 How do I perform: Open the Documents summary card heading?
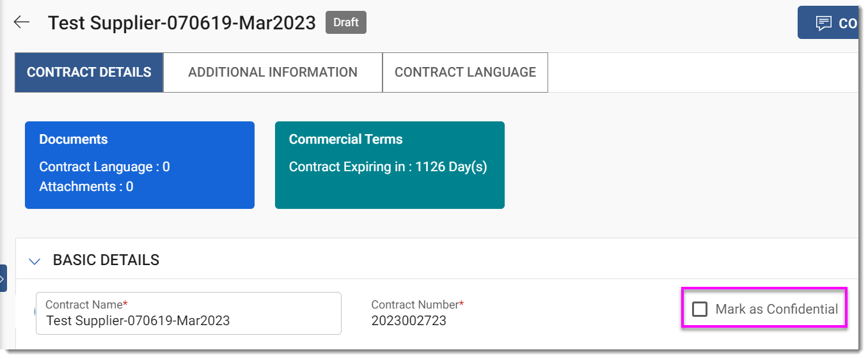(x=74, y=139)
